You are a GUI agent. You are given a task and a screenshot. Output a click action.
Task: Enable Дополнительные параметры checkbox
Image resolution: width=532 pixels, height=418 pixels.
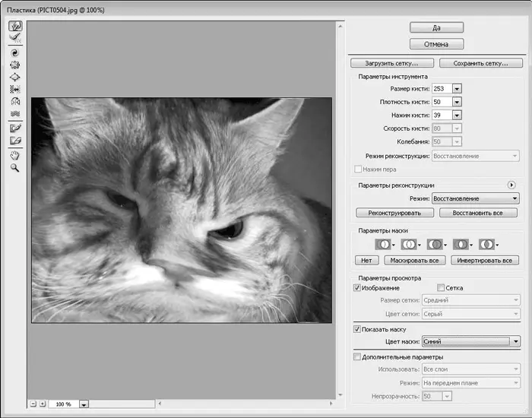(358, 356)
